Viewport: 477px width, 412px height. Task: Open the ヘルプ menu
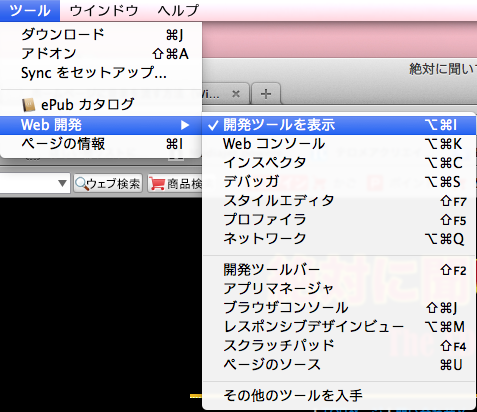tap(178, 10)
